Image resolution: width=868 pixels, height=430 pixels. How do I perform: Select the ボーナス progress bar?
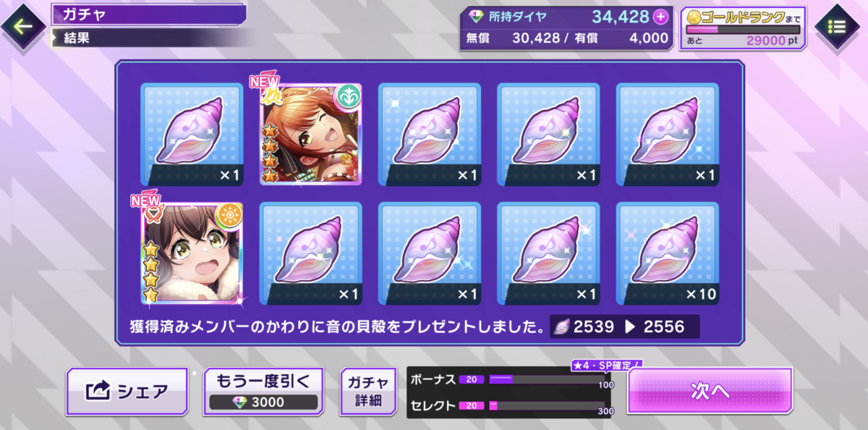[x=546, y=379]
